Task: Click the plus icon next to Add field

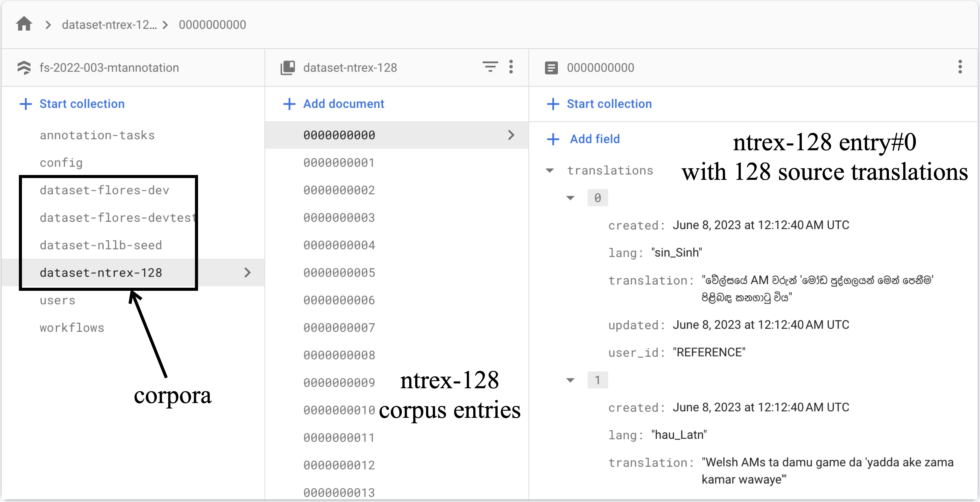Action: pos(553,139)
